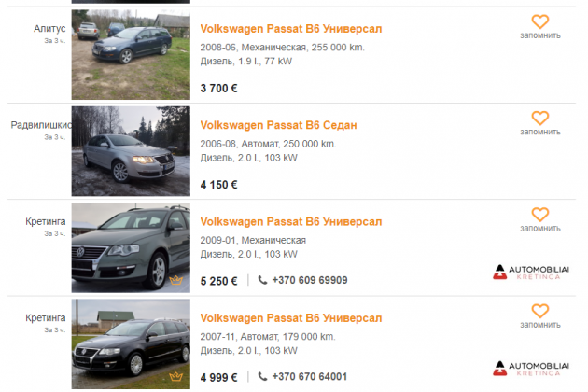Screen dimensions: 588x392
Task: Open the Alytus Passat B6 Универсал title
Action: click(x=291, y=29)
